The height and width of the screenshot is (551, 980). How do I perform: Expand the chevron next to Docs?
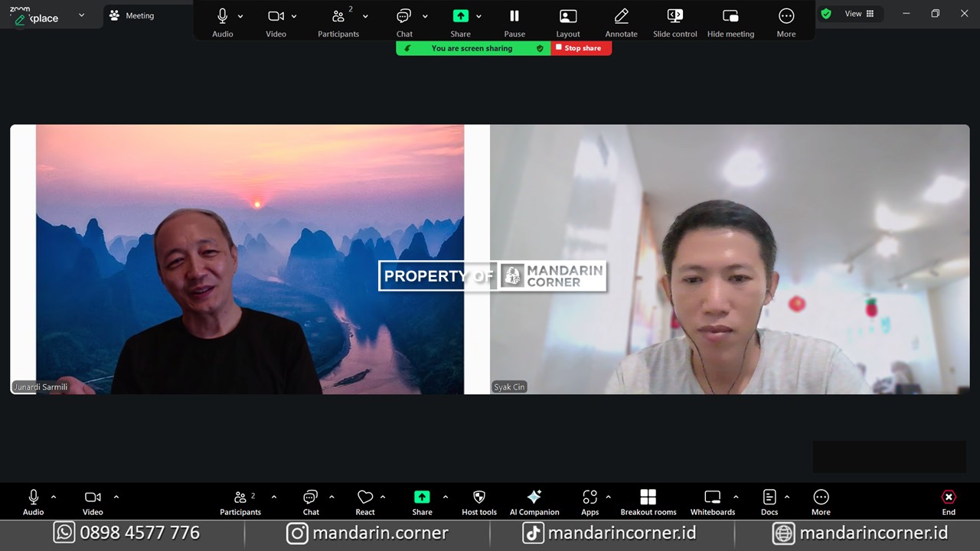787,497
